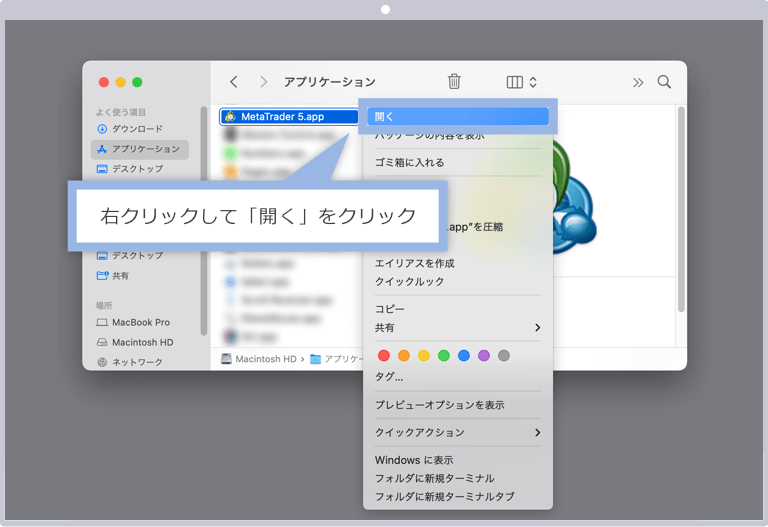Apply the green tag color
Viewport: 768px width, 527px height.
pos(444,356)
